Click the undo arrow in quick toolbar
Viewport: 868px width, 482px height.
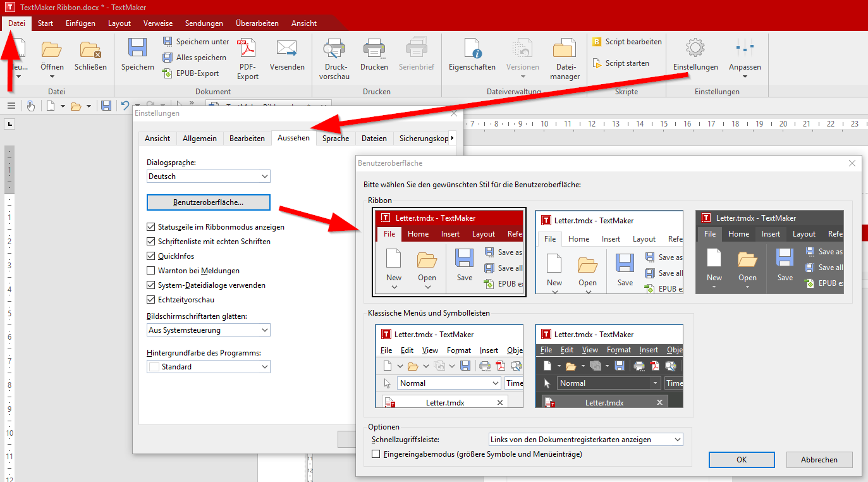pyautogui.click(x=125, y=106)
